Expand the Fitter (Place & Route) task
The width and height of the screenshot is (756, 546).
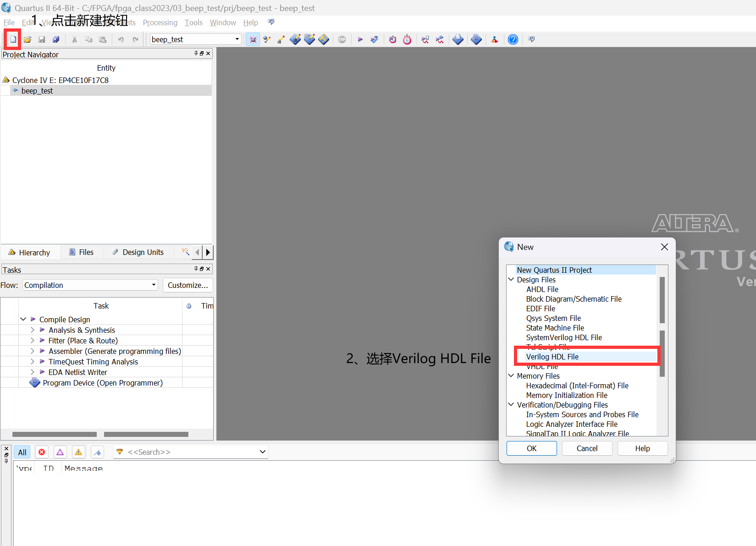coord(32,340)
